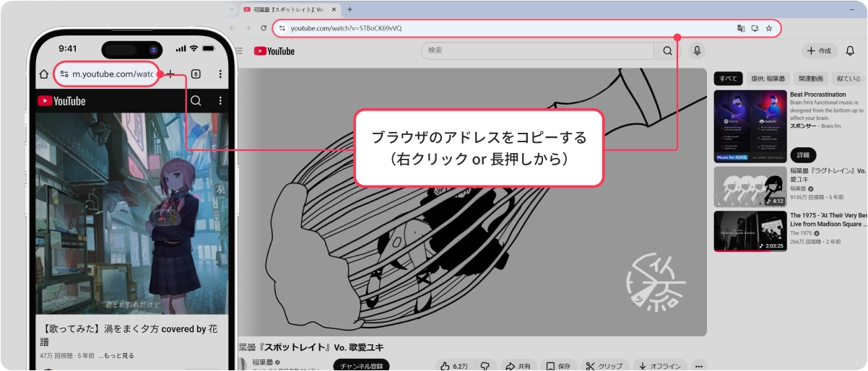Click the main スポットレイト video player
868x371 pixels.
point(472,202)
